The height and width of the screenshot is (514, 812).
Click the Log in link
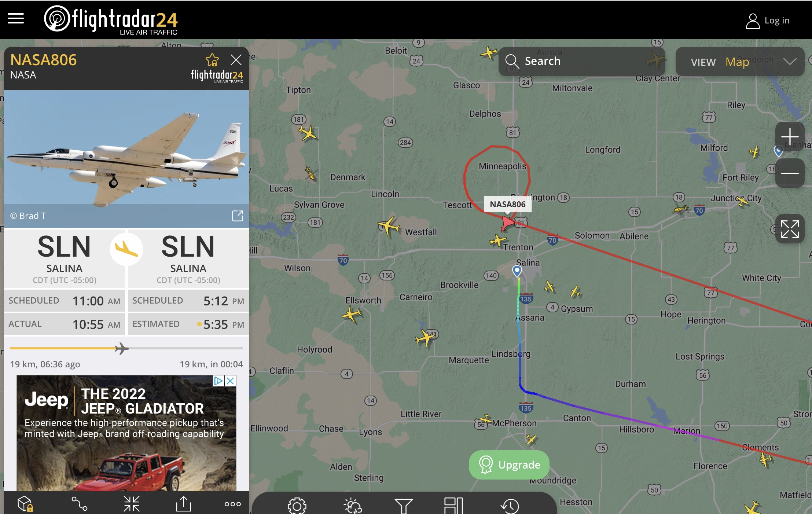pyautogui.click(x=768, y=21)
